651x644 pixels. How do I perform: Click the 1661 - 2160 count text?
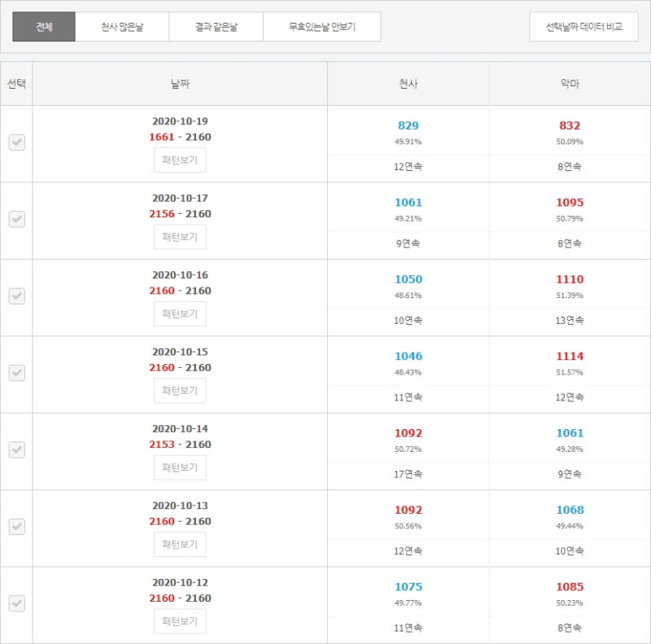tap(180, 137)
